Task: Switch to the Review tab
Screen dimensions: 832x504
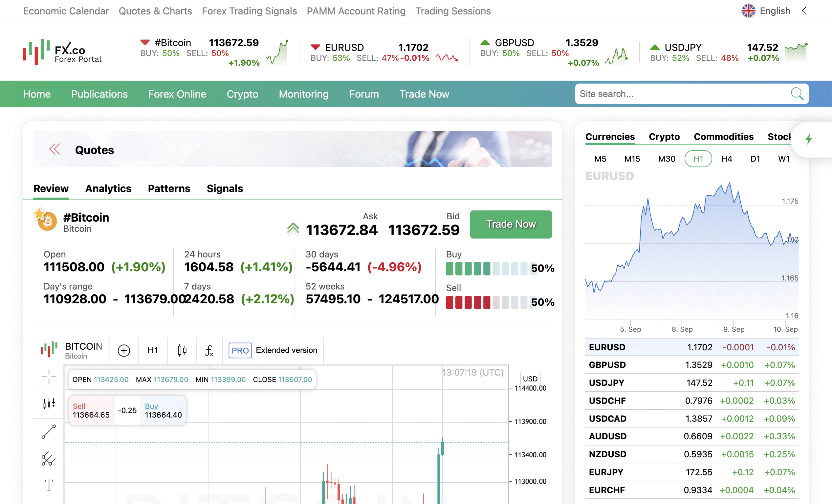Action: [51, 188]
